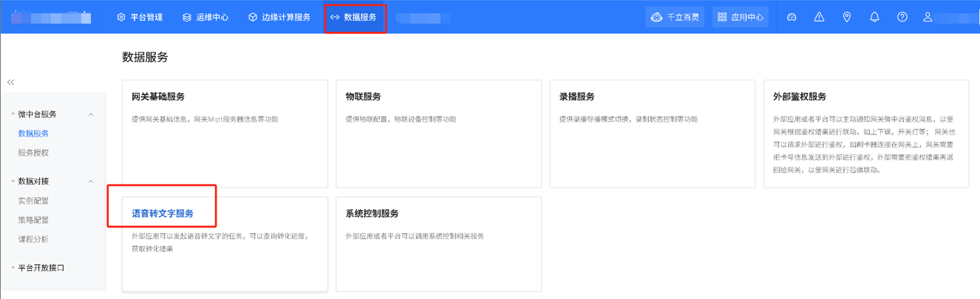Image resolution: width=980 pixels, height=299 pixels.
Task: Select 平台开放接口 in sidebar
Action: (x=41, y=268)
